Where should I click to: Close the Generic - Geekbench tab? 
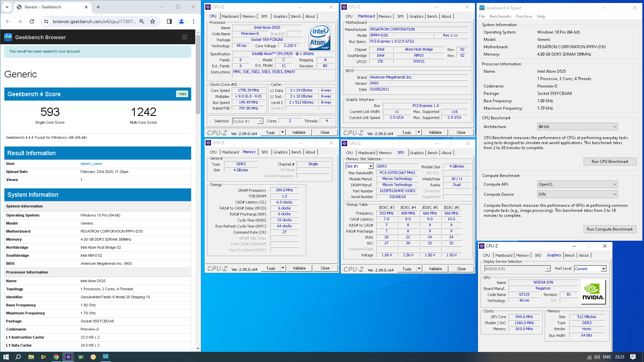(x=86, y=7)
